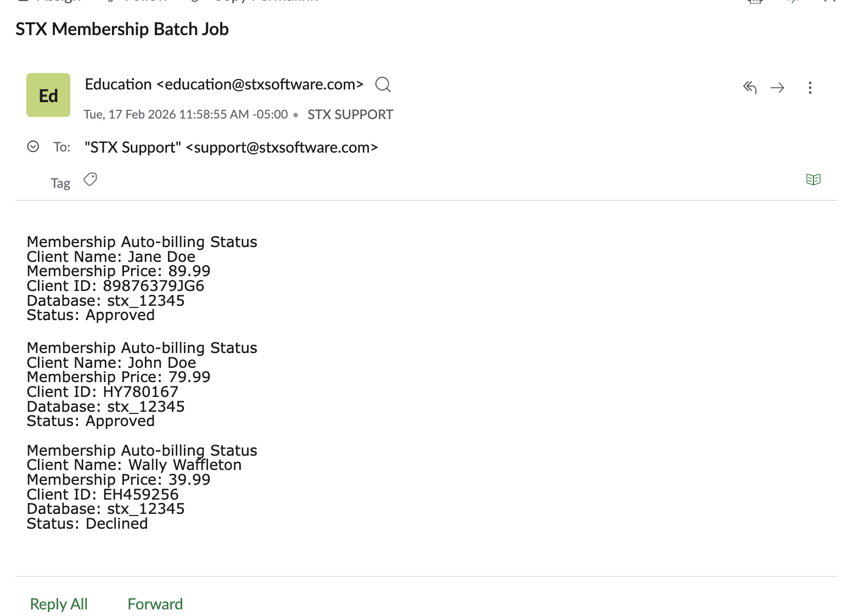Click the Reply All link below the message
This screenshot has height=616, width=853.
pos(59,604)
